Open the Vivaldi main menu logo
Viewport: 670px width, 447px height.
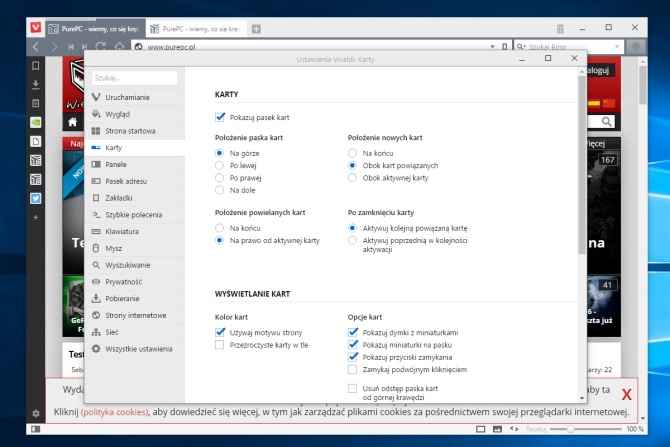tap(36, 28)
